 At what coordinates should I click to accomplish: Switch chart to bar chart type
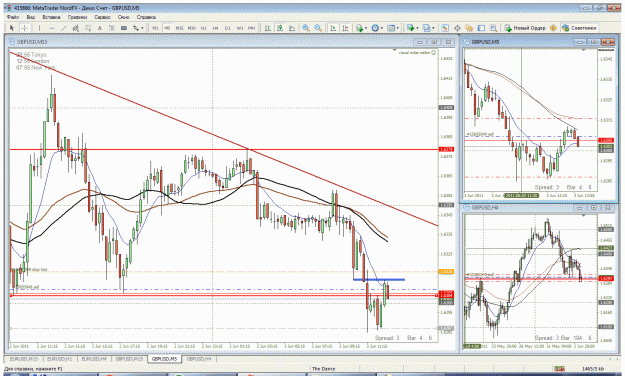click(x=268, y=28)
